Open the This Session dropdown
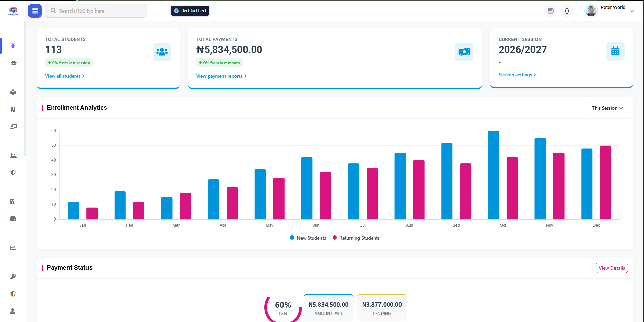644x322 pixels. (x=607, y=108)
